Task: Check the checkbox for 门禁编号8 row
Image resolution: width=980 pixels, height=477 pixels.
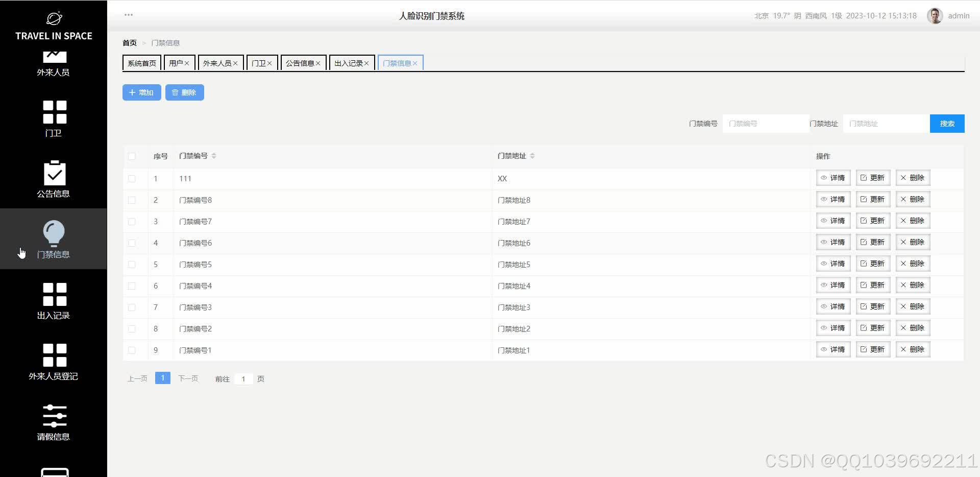Action: pos(132,200)
